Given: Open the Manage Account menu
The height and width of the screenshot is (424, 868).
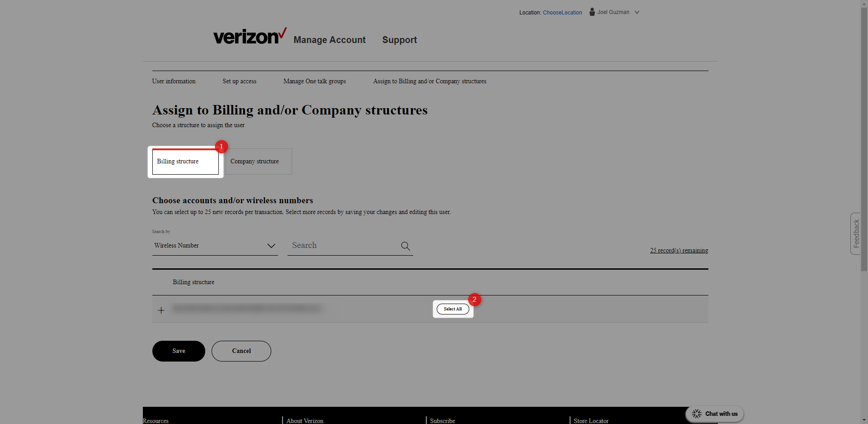Looking at the screenshot, I should [x=330, y=40].
